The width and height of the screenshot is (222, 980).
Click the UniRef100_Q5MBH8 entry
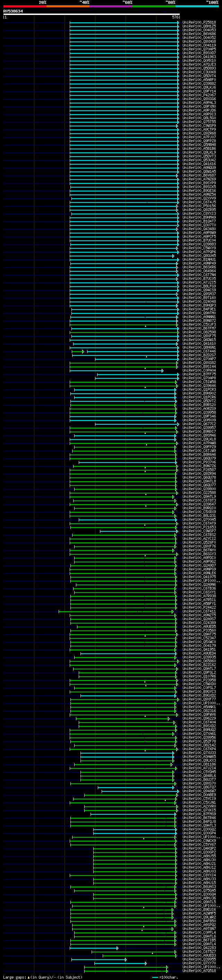tap(199, 145)
